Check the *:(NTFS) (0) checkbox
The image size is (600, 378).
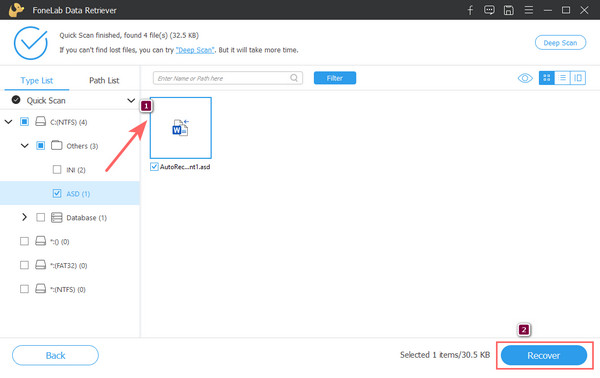pyautogui.click(x=24, y=288)
